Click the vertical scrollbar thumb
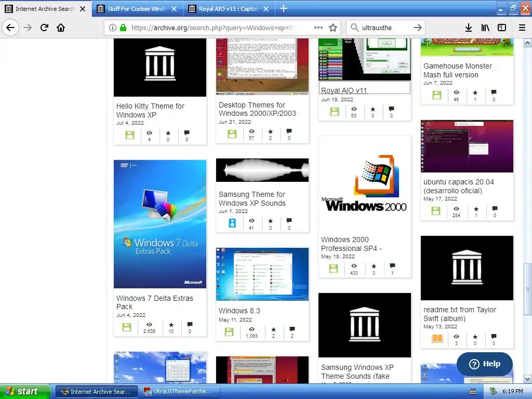This screenshot has width=532, height=399. pos(528,289)
